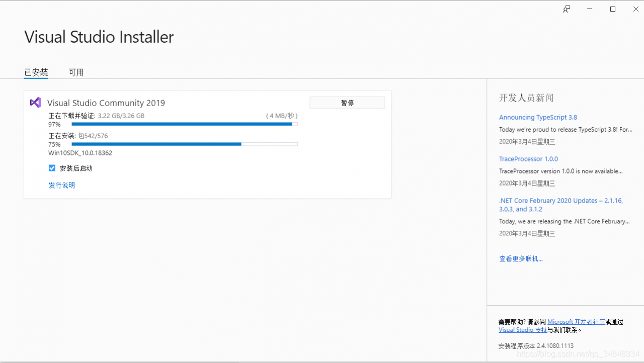Minimize the installer window
The image size is (644, 363).
tap(590, 9)
